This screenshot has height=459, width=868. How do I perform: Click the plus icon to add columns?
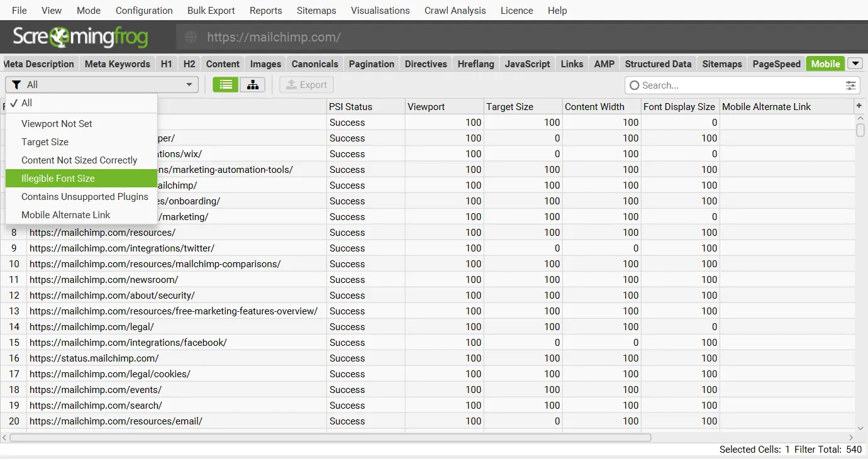coord(859,106)
